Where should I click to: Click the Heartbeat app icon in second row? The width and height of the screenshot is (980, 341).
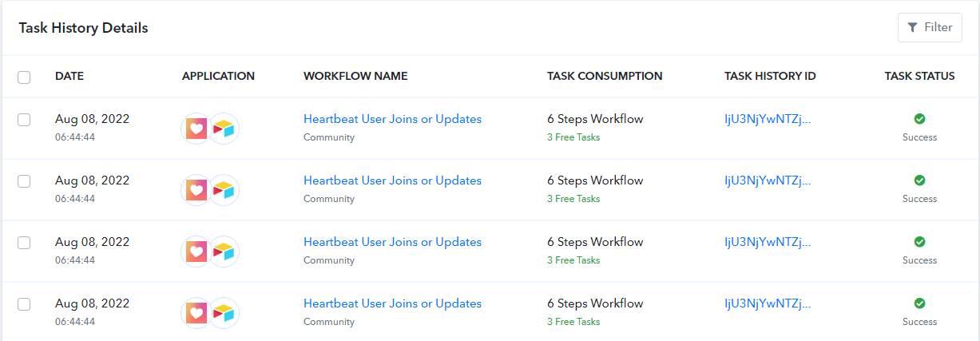pos(196,189)
